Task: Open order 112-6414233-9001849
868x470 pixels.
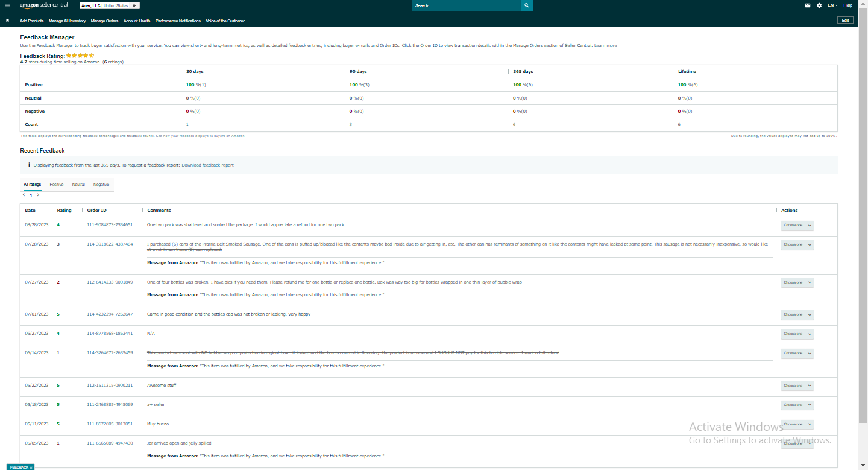Action: click(110, 282)
